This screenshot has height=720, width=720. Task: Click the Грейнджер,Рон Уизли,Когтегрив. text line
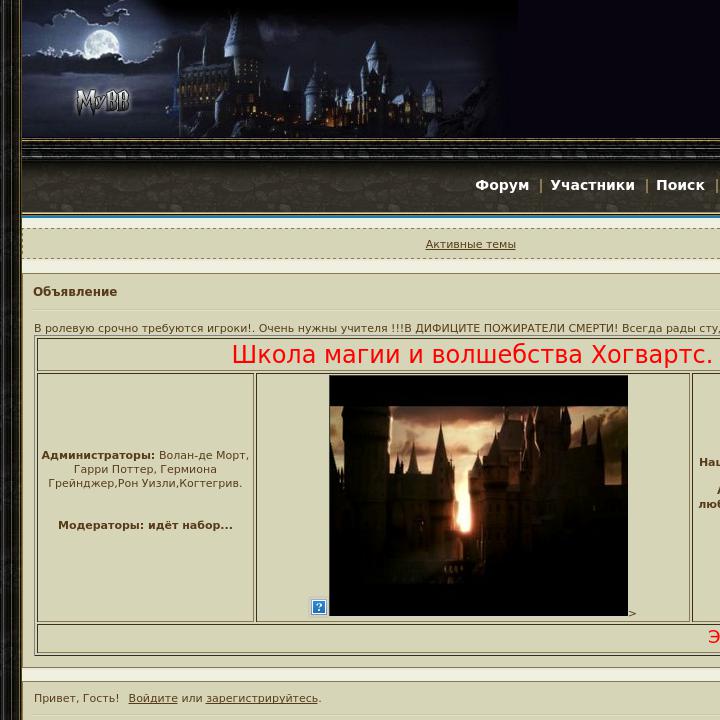click(145, 483)
